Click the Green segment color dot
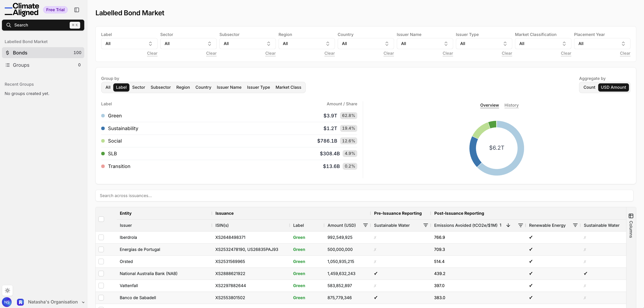This screenshot has height=308, width=644. coord(103,116)
